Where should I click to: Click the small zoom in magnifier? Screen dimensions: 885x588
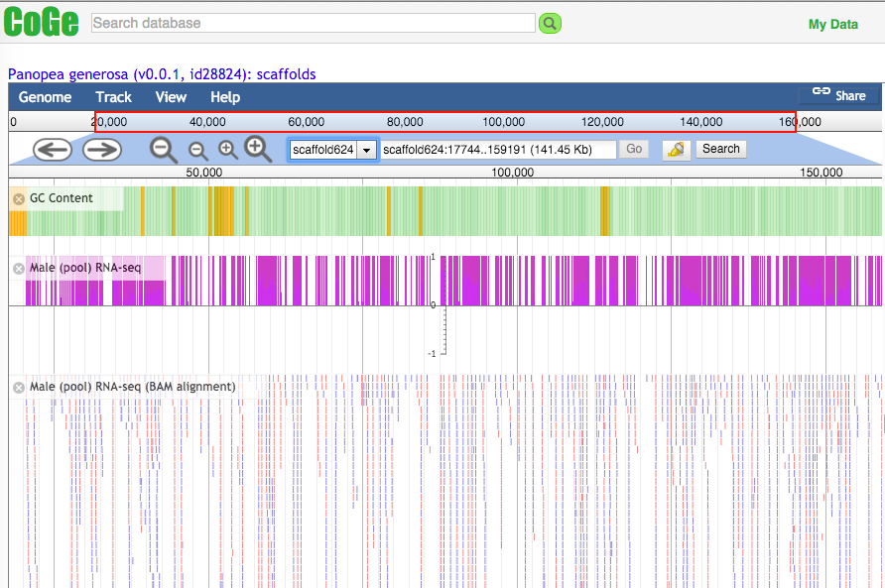pos(228,150)
